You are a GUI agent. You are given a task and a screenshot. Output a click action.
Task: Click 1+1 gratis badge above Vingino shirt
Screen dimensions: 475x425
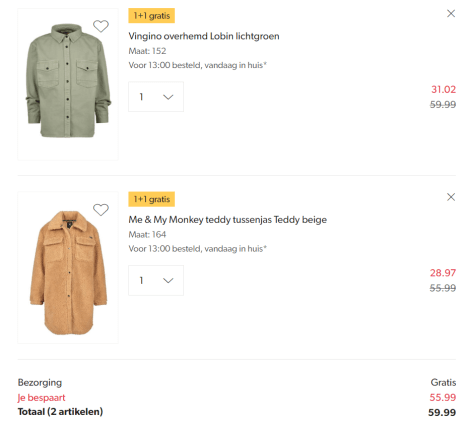coord(152,16)
